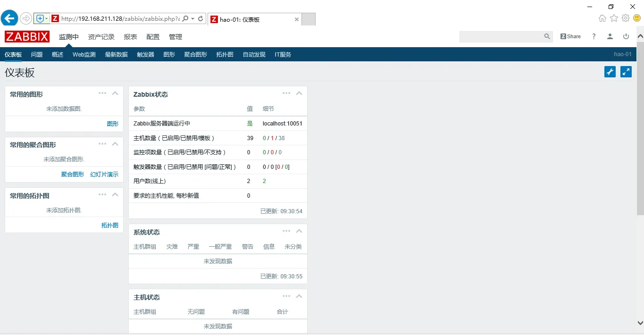Click the 拓扑图 link in widget footer
644x335 pixels.
tap(110, 225)
